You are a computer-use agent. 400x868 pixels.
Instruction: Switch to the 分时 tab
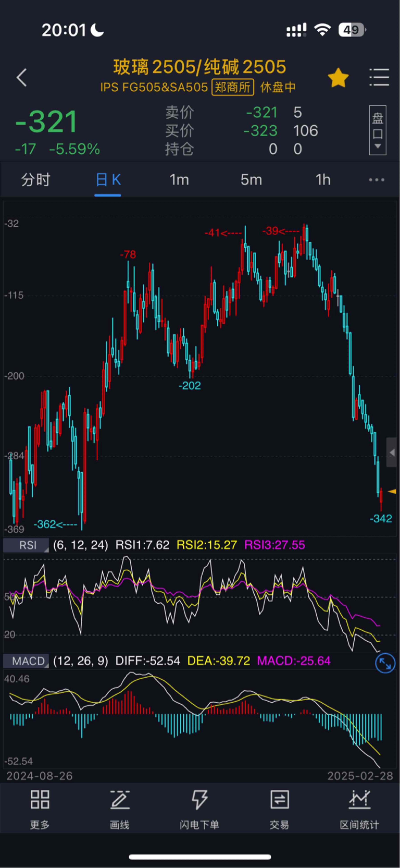click(x=36, y=180)
